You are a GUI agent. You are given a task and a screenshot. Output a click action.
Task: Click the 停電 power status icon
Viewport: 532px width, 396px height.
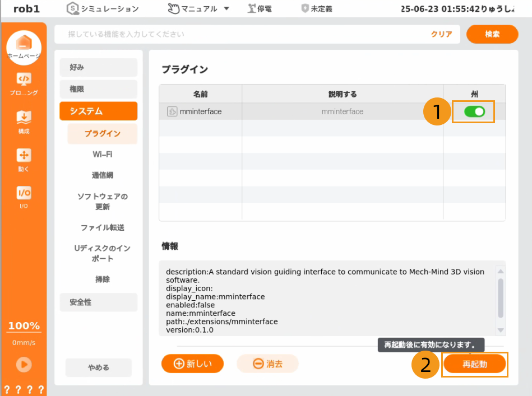pyautogui.click(x=252, y=8)
